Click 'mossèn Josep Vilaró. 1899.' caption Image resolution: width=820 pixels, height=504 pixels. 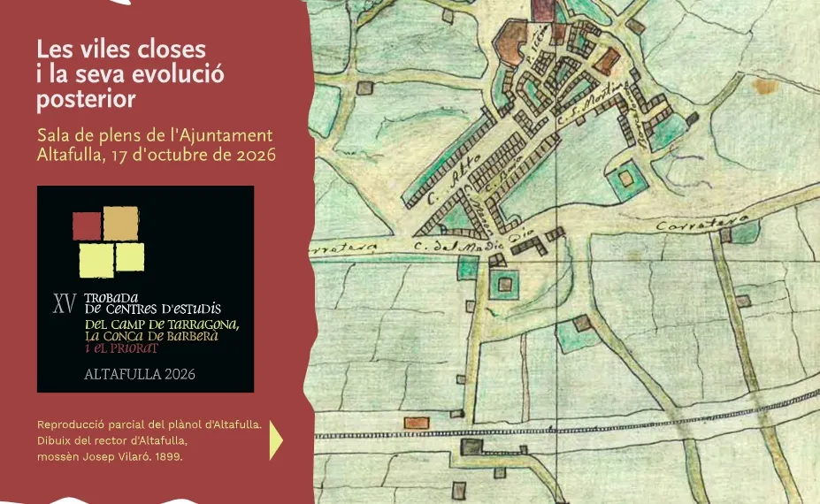(110, 456)
